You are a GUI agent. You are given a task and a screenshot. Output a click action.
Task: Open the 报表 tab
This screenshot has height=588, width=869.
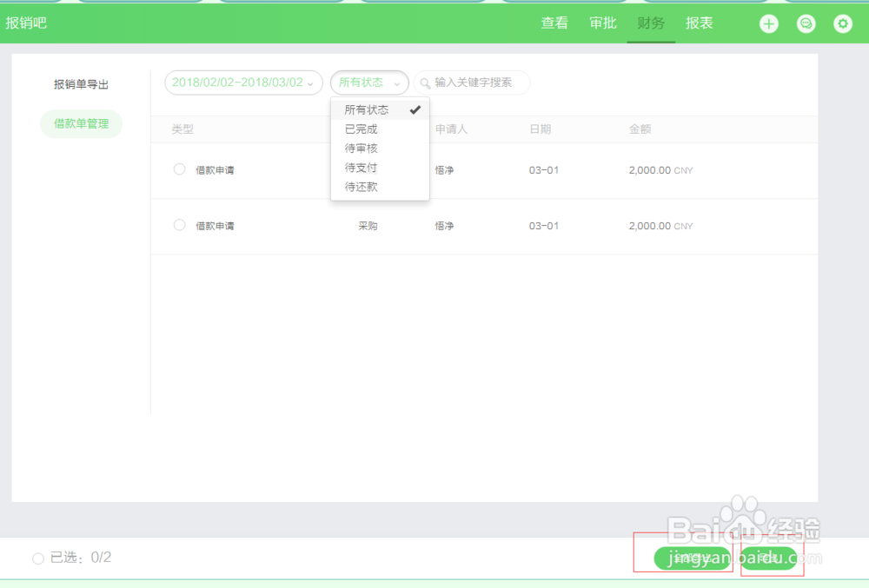(x=700, y=23)
